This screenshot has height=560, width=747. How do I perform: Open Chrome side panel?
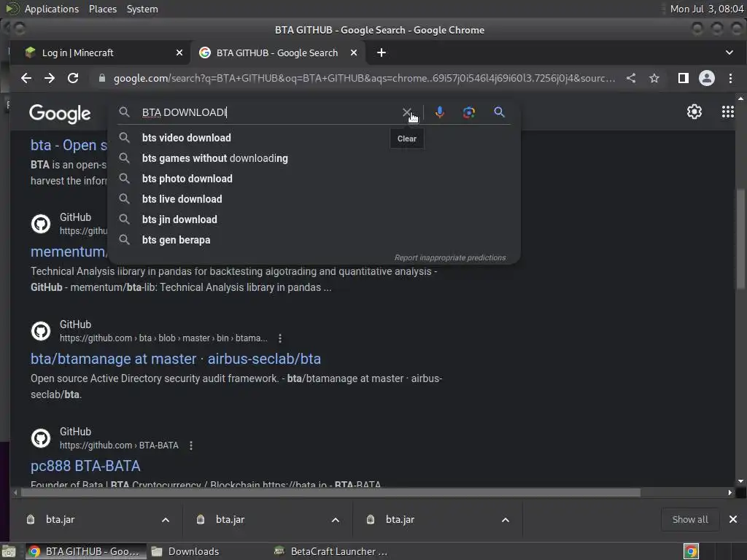coord(683,78)
